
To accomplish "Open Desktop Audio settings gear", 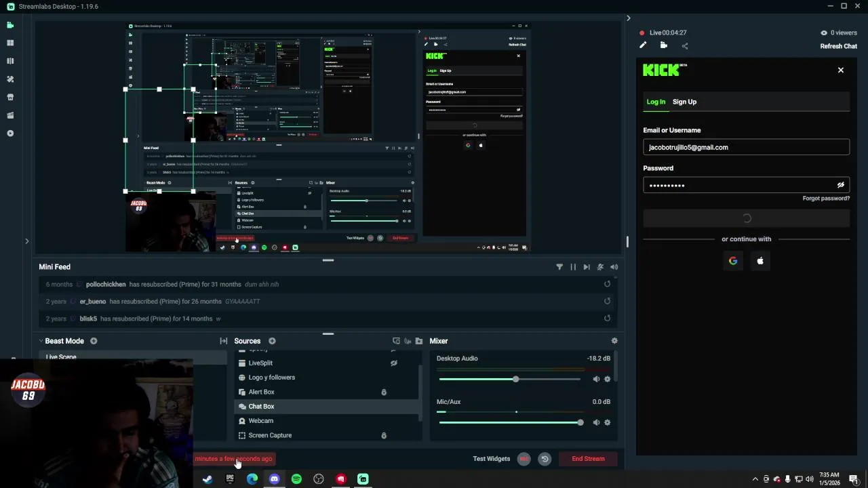I will [607, 380].
